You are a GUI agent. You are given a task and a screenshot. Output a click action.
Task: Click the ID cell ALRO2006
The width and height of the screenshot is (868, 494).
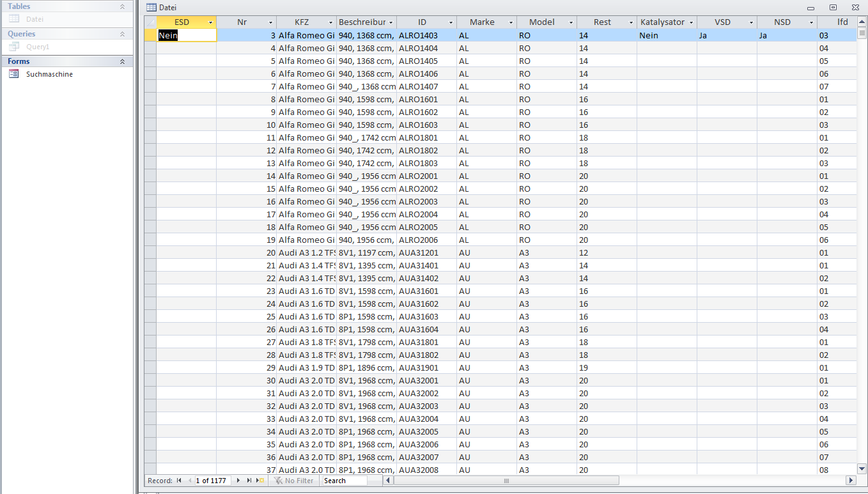[426, 240]
